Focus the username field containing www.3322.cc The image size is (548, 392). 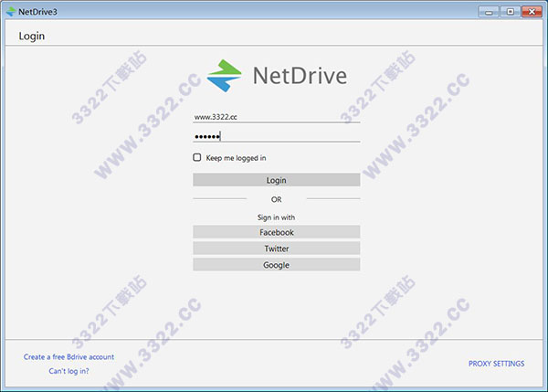pyautogui.click(x=277, y=117)
